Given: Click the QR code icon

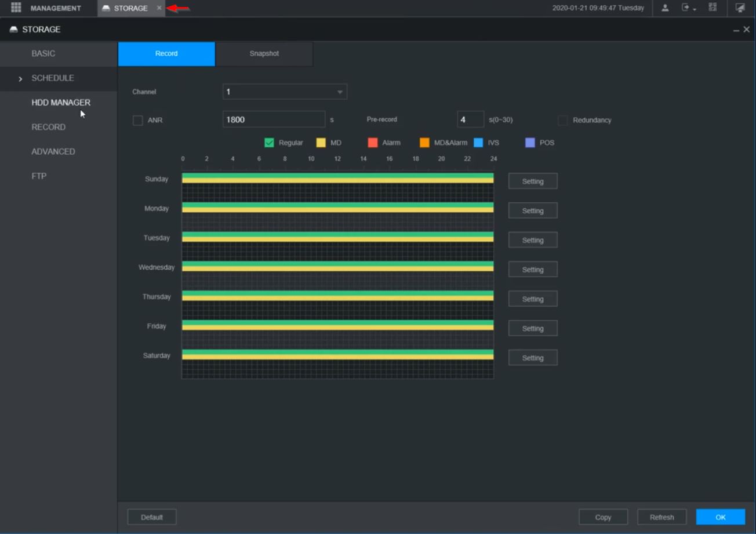Looking at the screenshot, I should point(713,8).
